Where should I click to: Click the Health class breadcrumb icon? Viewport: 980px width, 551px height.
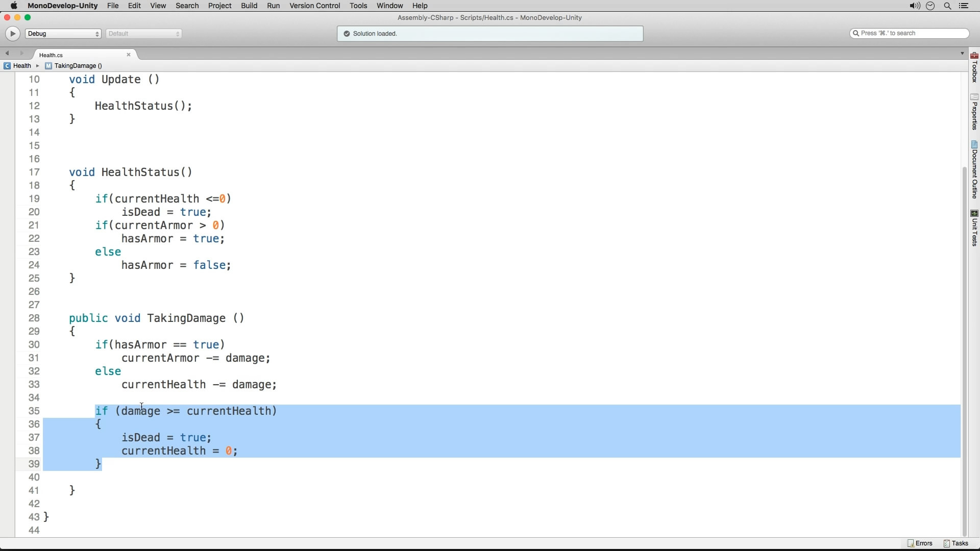(7, 65)
